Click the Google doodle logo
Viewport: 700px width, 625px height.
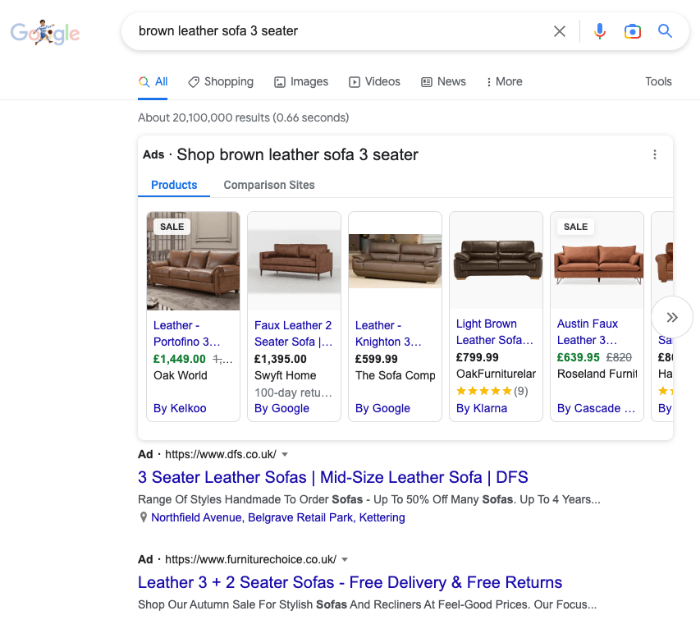coord(45,32)
